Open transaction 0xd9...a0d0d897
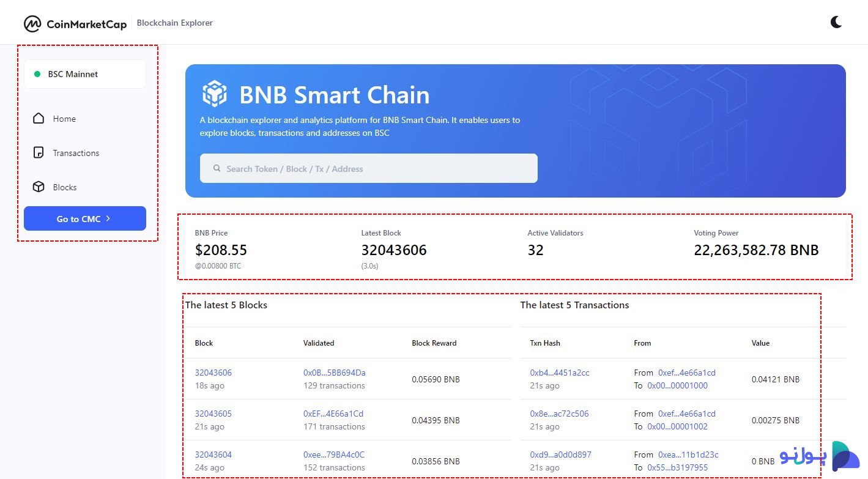The height and width of the screenshot is (479, 868). tap(560, 455)
